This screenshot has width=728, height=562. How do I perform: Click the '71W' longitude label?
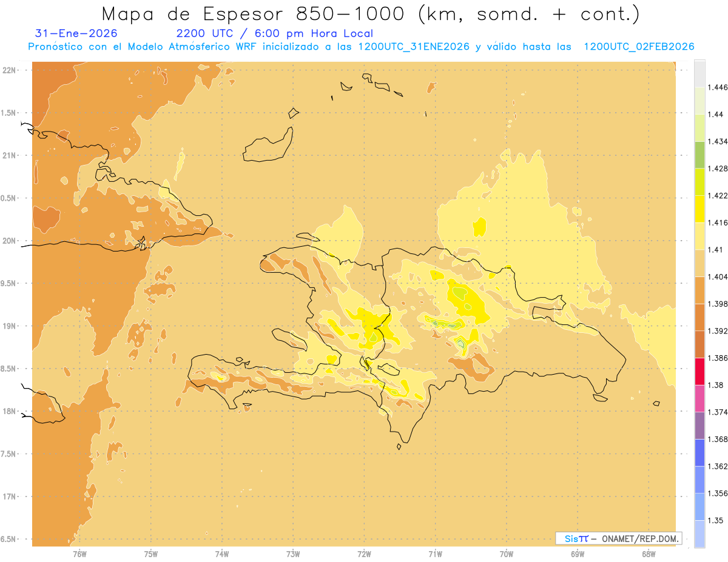(435, 554)
